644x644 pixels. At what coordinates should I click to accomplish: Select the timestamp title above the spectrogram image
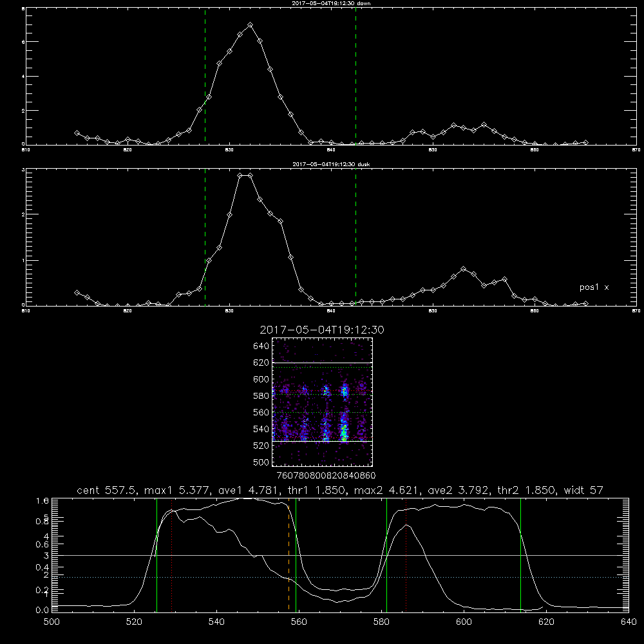[x=322, y=330]
